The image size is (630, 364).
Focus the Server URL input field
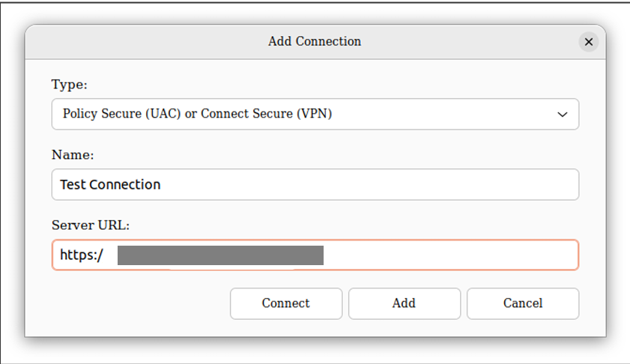[x=449, y=255]
